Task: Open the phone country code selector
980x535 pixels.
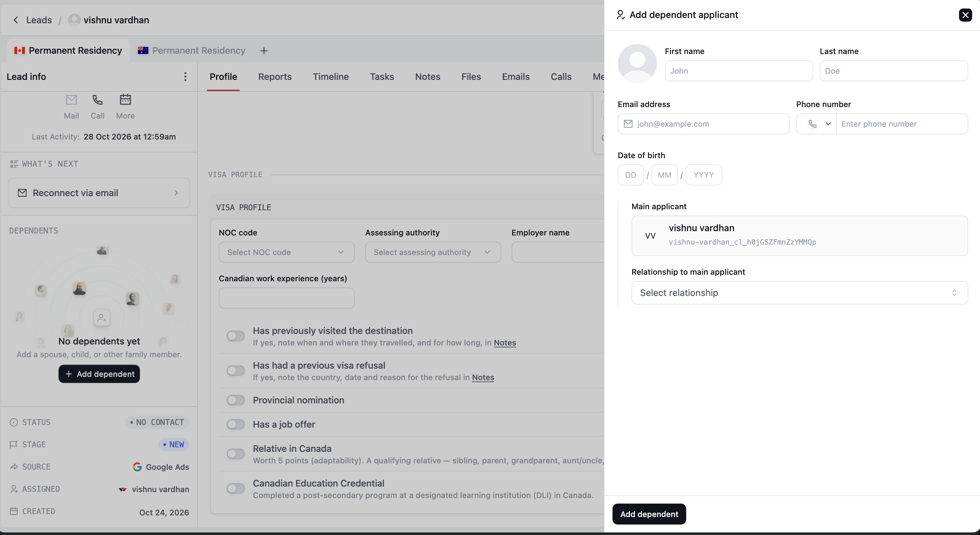Action: pos(817,123)
